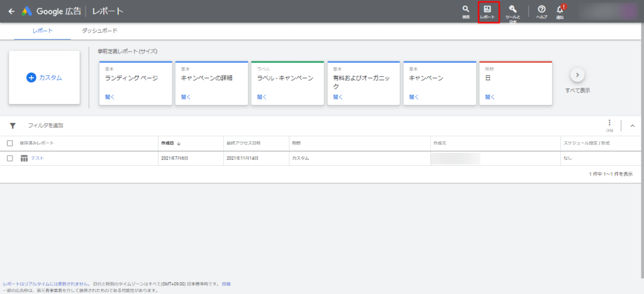
Task: Click the 保存済みレポート column header
Action: (x=36, y=143)
